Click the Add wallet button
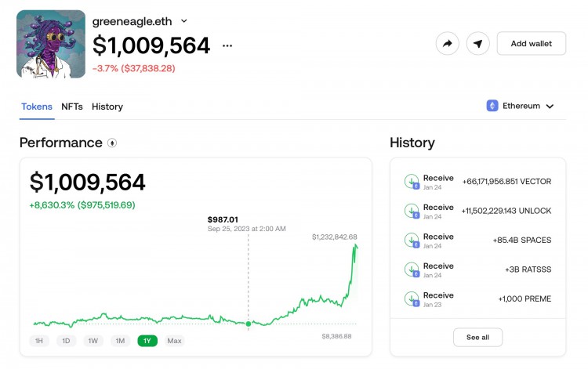This screenshot has width=588, height=369. (x=532, y=43)
